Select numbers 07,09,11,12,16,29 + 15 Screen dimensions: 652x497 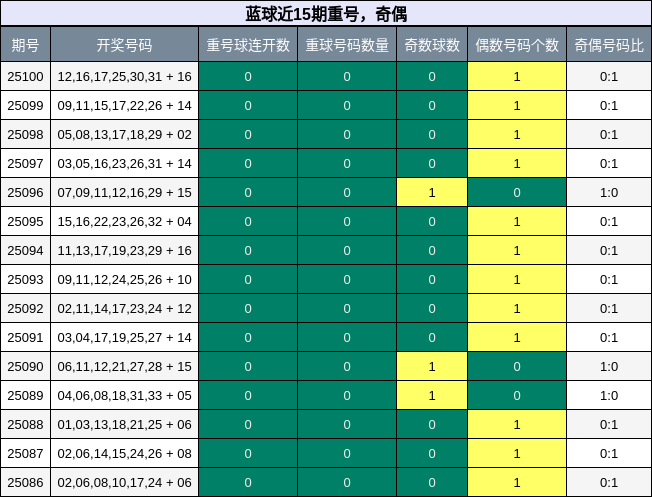pyautogui.click(x=124, y=193)
